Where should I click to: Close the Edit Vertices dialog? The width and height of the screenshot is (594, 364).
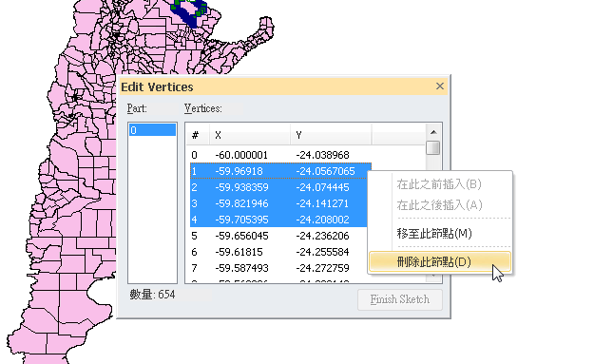pos(439,86)
